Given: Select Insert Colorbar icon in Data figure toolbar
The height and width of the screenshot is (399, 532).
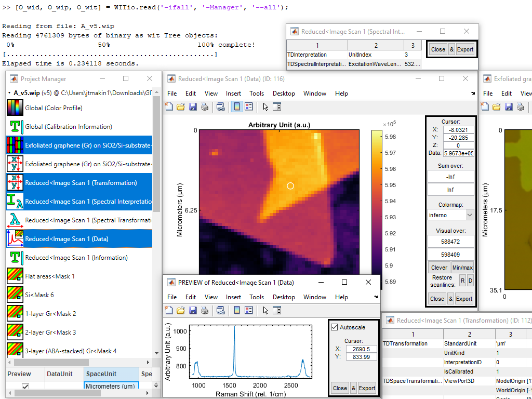Looking at the screenshot, I should point(237,107).
